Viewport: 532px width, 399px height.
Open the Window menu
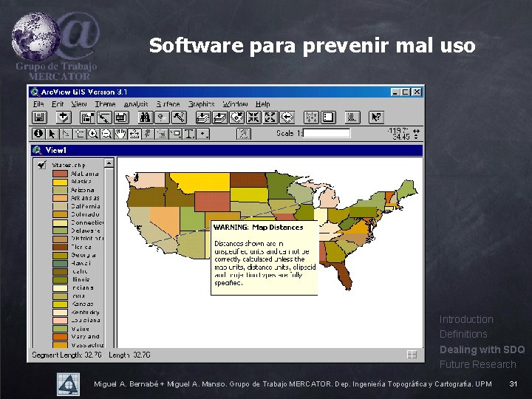pyautogui.click(x=235, y=104)
